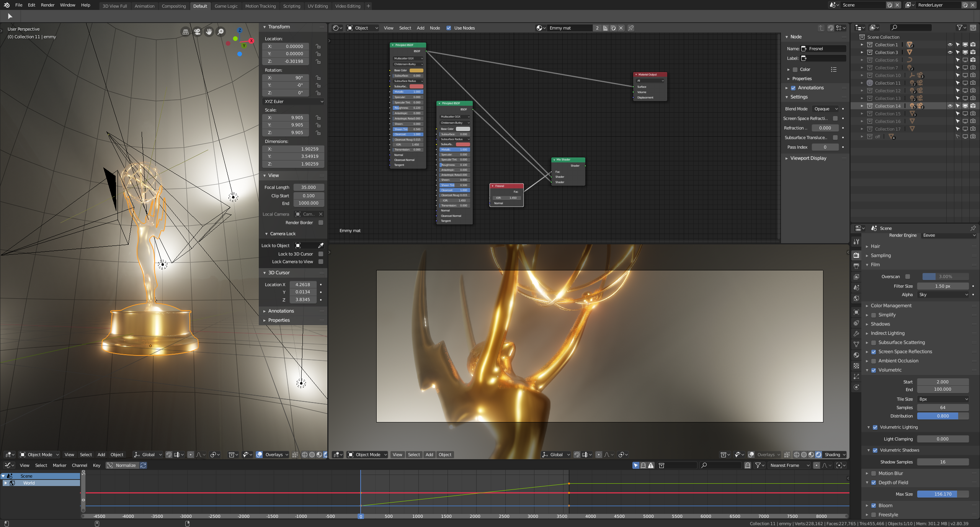The image size is (980, 527).
Task: Expand the Depth of Field section
Action: click(869, 482)
